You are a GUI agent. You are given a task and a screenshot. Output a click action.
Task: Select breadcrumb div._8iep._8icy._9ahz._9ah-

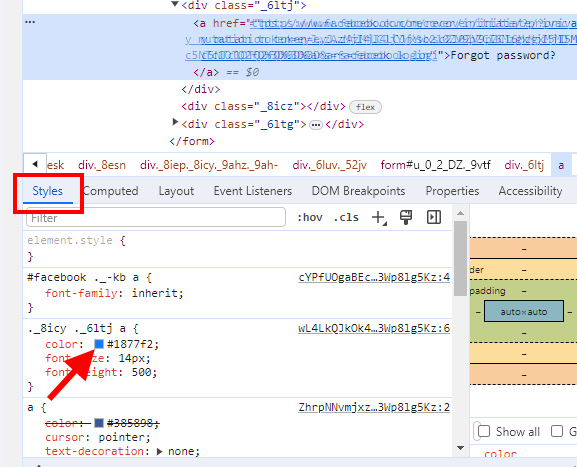coord(209,165)
